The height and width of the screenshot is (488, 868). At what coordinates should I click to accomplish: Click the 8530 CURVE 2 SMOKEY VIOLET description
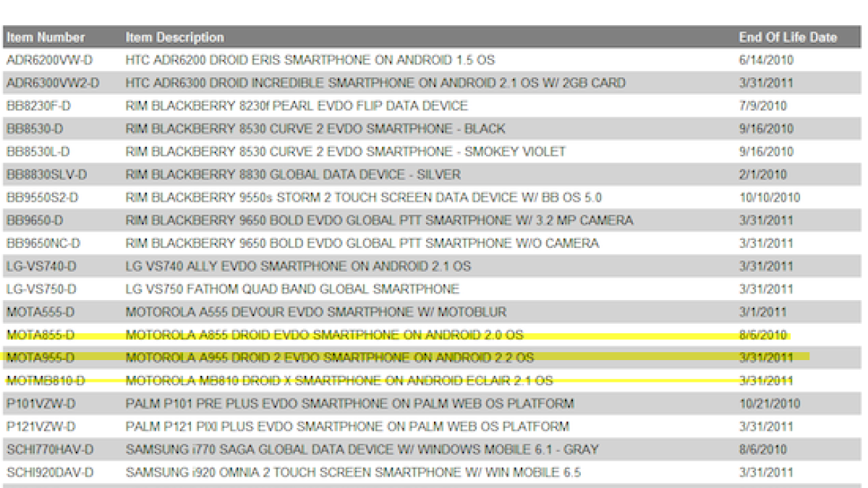[x=346, y=152]
